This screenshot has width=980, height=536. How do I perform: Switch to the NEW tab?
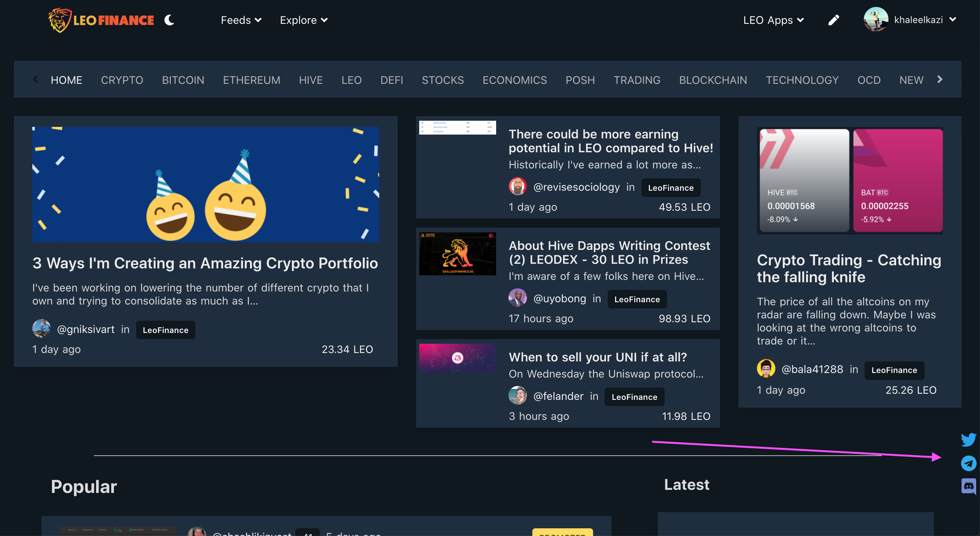coord(911,80)
